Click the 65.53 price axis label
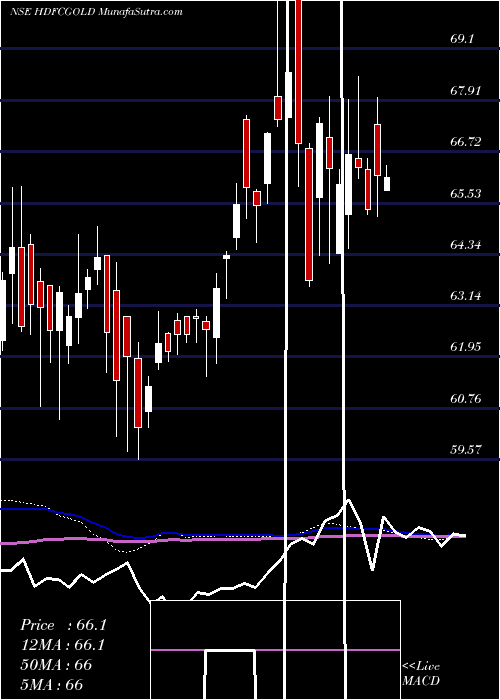Screen dimensions: 500x700 click(x=466, y=193)
